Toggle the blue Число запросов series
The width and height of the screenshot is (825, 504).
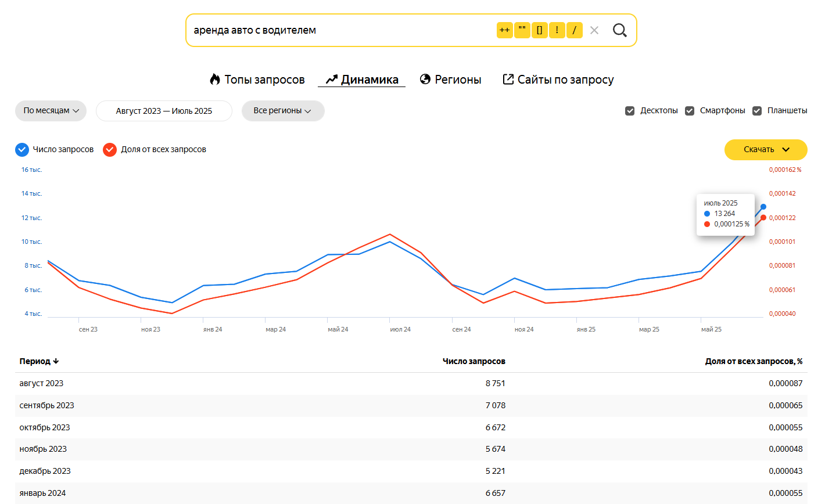[22, 150]
